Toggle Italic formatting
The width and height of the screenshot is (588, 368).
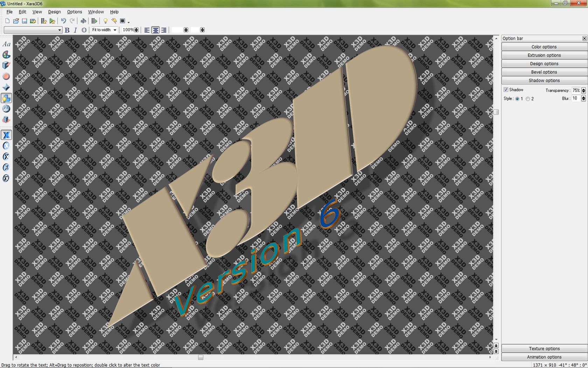pos(75,30)
